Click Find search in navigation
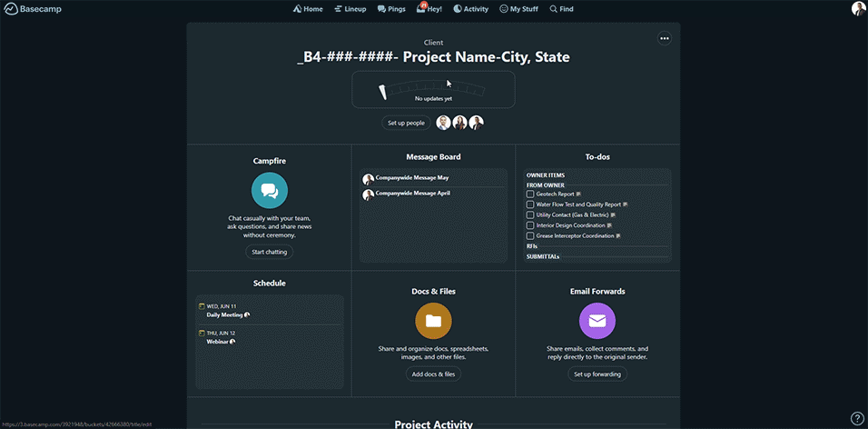Image resolution: width=868 pixels, height=429 pixels. (x=561, y=9)
